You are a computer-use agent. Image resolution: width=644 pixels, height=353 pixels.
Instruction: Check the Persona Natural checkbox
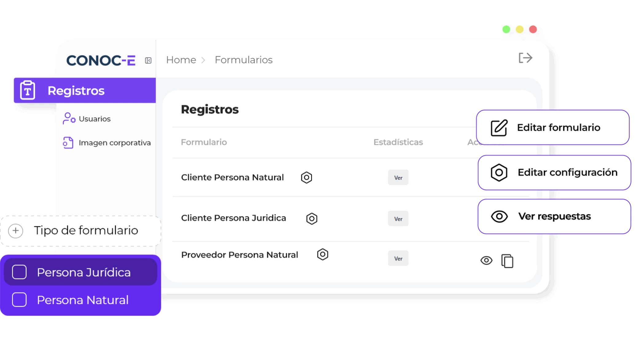click(x=19, y=300)
